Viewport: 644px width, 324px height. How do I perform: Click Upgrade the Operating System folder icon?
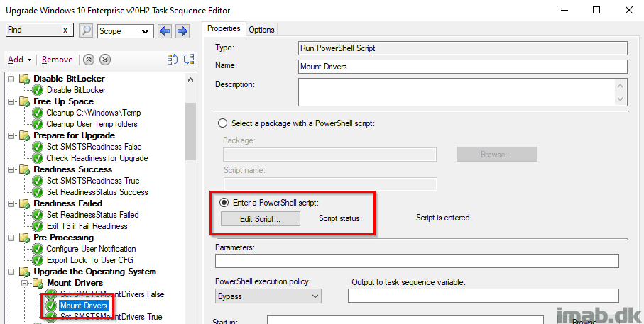click(x=25, y=272)
